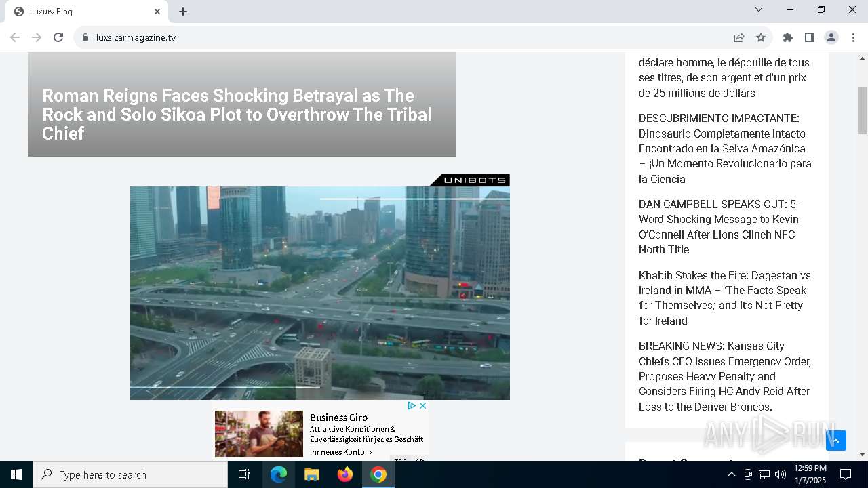Show hidden system tray icons
Viewport: 868px width, 488px height.
coord(731,474)
